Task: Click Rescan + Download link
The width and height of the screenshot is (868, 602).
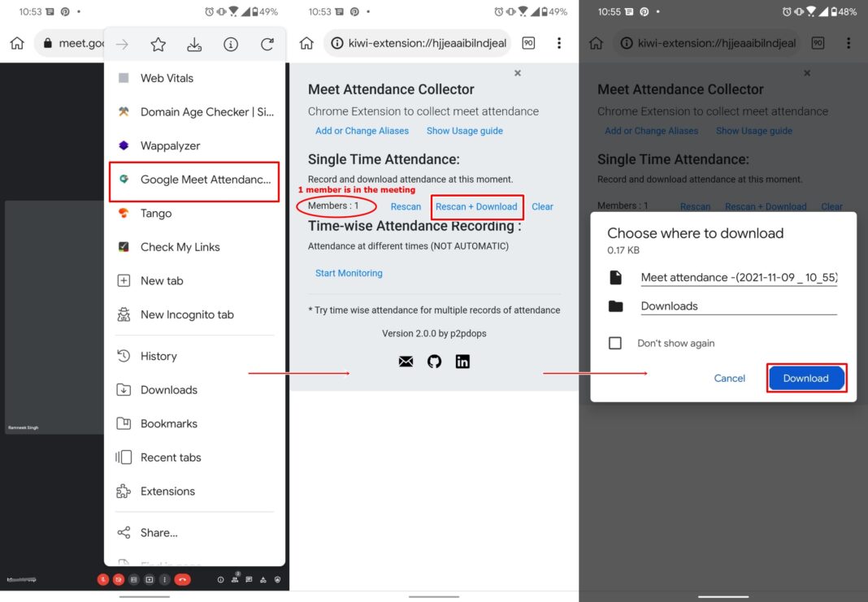Action: click(476, 206)
